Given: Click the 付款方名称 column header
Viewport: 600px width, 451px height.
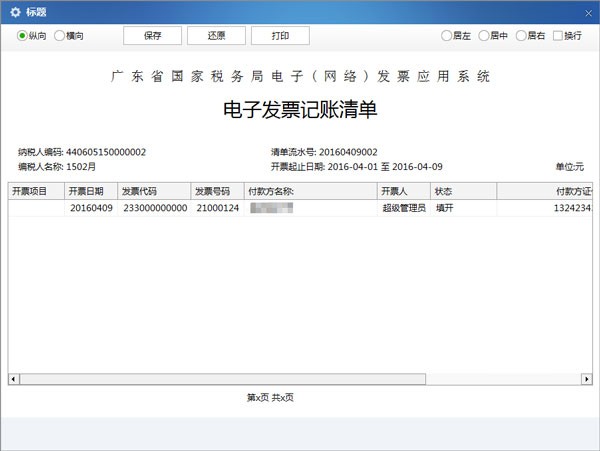Looking at the screenshot, I should point(309,191).
